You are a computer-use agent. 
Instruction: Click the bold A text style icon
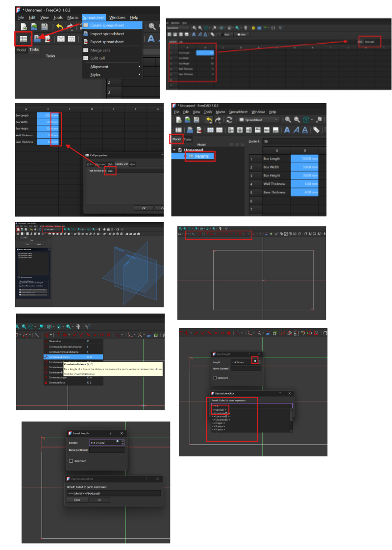(287, 130)
